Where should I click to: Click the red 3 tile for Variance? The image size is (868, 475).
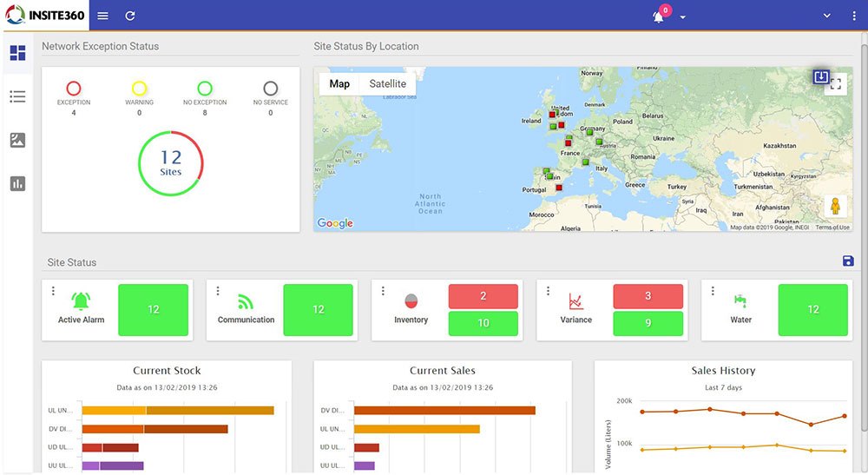[648, 296]
